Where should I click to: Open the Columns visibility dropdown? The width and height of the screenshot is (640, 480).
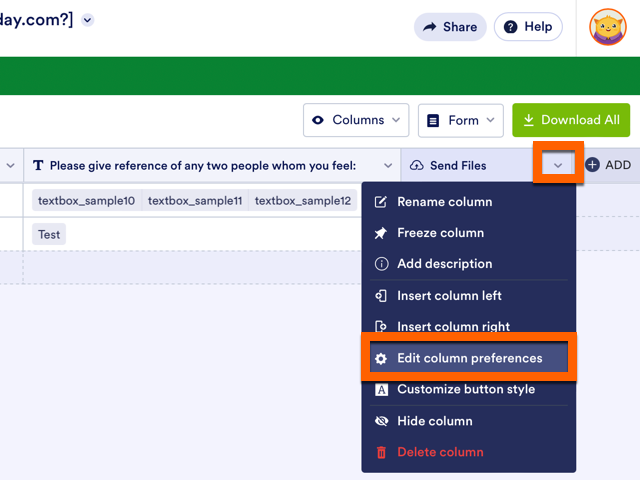356,120
